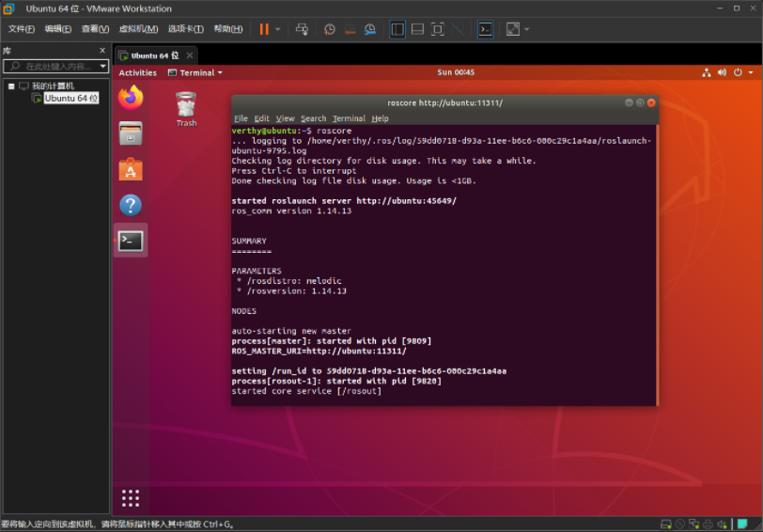The image size is (763, 532).
Task: Open the terminal Edit menu
Action: click(x=261, y=118)
